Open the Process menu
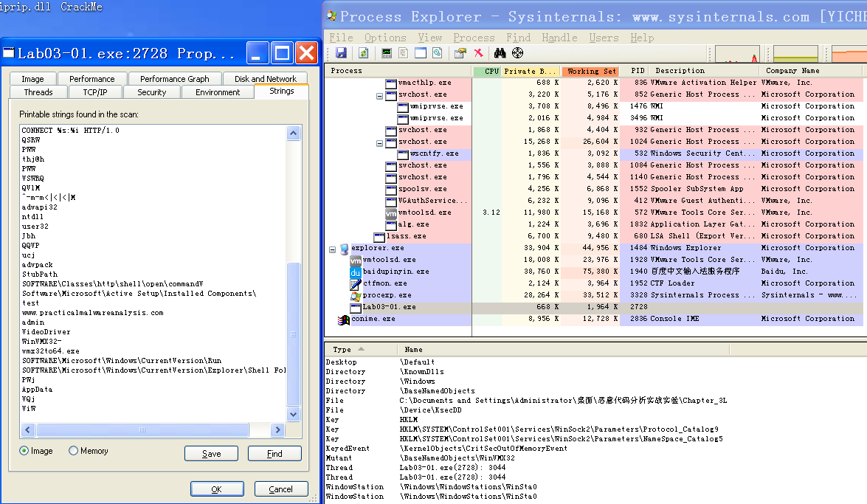 474,38
